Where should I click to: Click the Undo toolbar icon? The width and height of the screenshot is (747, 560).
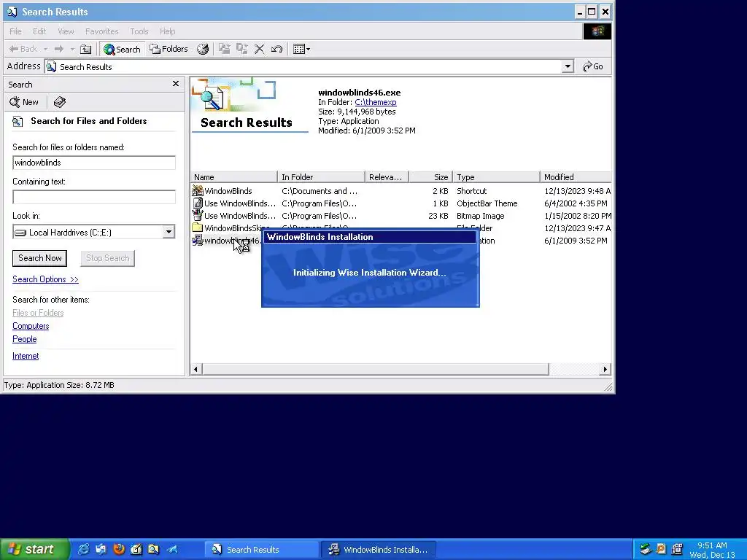click(276, 49)
